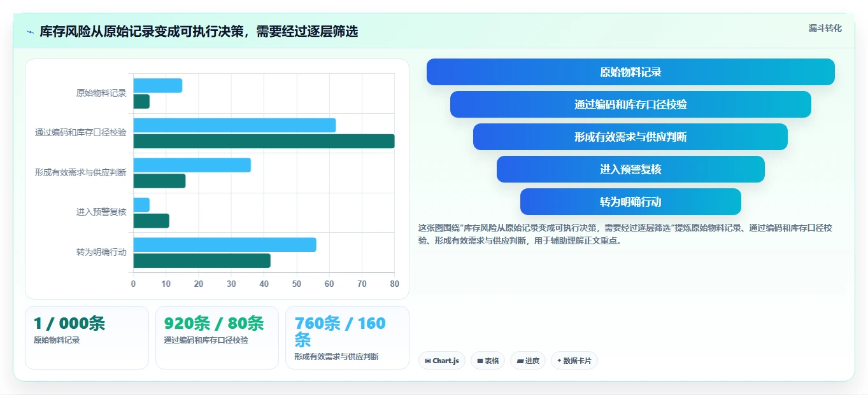Click the 通过编码和库存口径校验 caption in the stat card
The height and width of the screenshot is (395, 868).
point(206,340)
